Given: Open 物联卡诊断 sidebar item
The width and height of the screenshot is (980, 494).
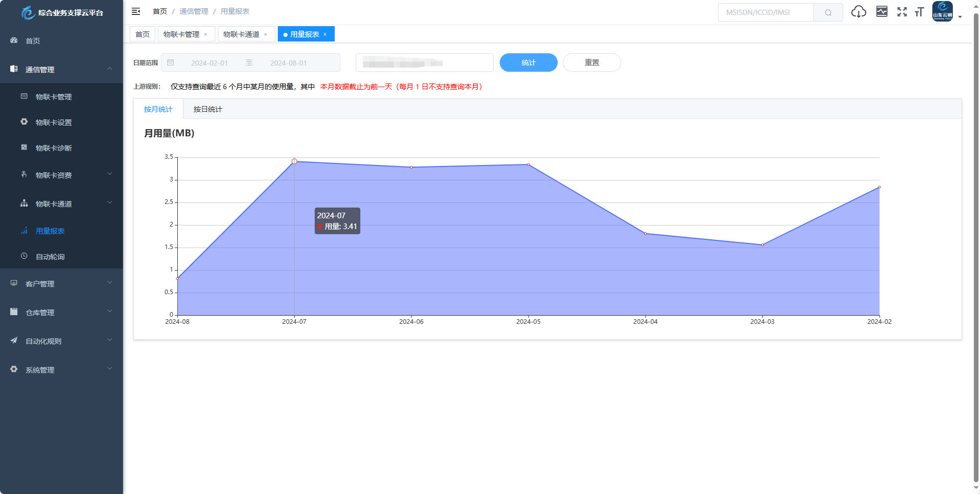Looking at the screenshot, I should [62, 148].
